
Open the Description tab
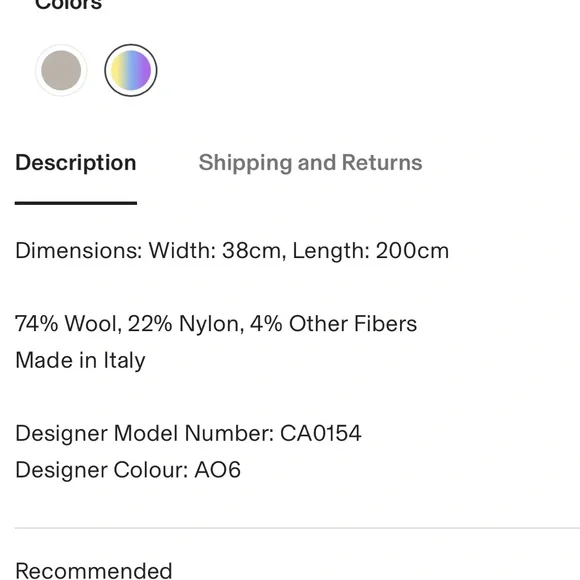(x=76, y=163)
